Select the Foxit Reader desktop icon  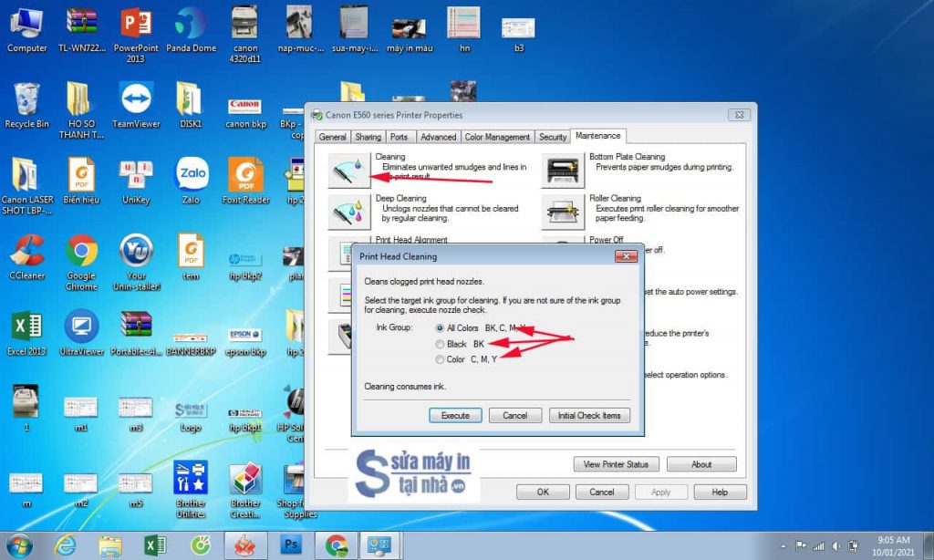(x=245, y=181)
